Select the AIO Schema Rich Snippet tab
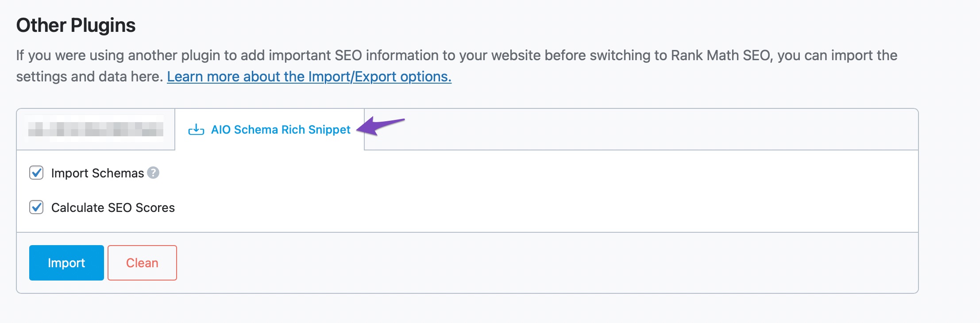This screenshot has width=980, height=323. [270, 130]
